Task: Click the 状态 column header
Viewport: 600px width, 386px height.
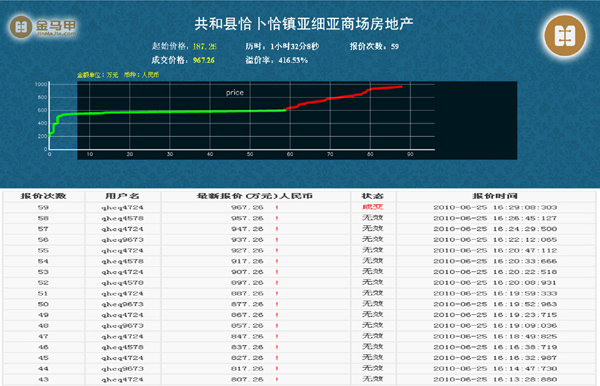Action: click(x=373, y=196)
